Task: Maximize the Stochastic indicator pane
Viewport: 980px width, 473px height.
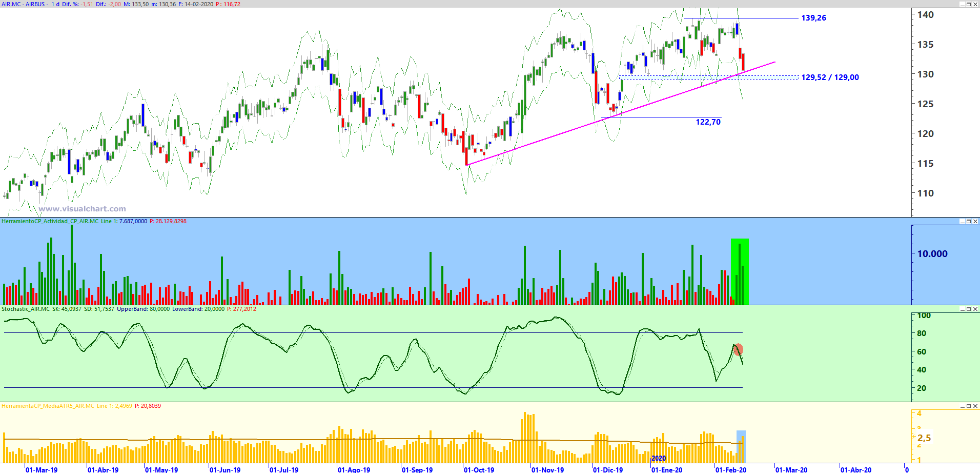Action: point(969,309)
